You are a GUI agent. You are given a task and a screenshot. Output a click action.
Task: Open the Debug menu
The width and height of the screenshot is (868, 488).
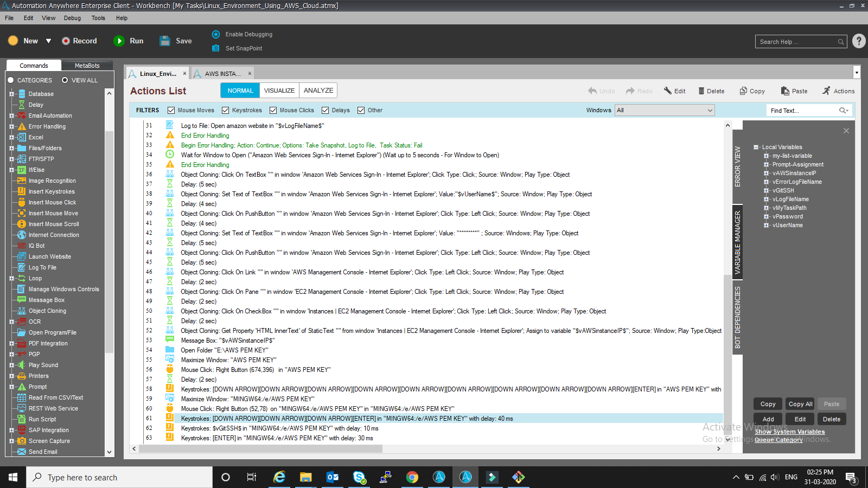tap(72, 18)
